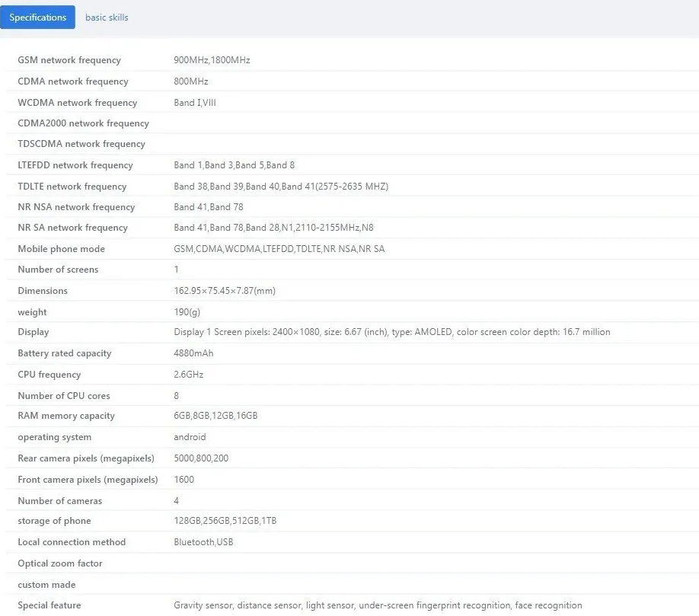Click the WCDMA Band I,VIII value

tap(195, 103)
